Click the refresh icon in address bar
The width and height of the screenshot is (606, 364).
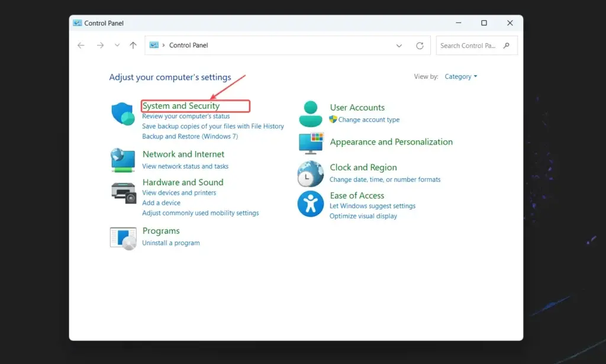point(420,45)
